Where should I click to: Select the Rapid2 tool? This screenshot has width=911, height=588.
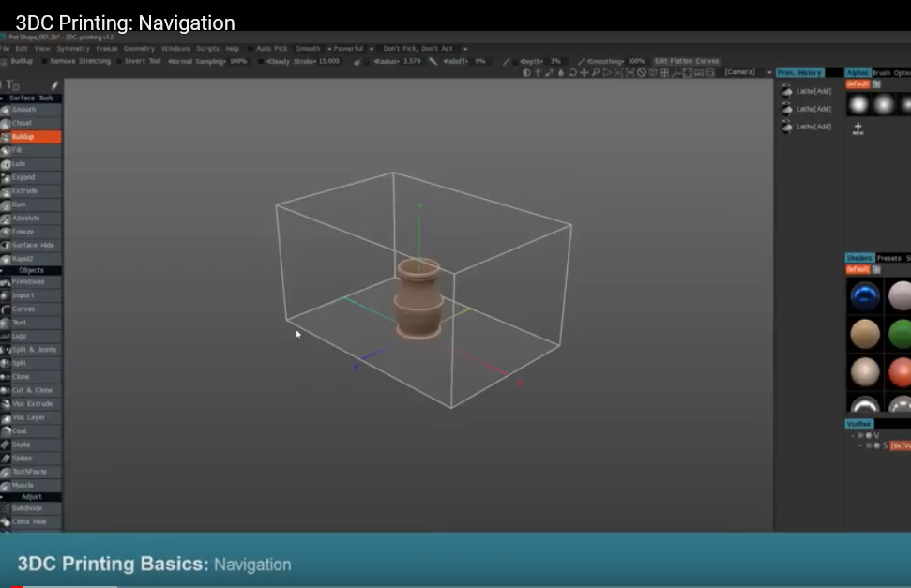pos(31,259)
